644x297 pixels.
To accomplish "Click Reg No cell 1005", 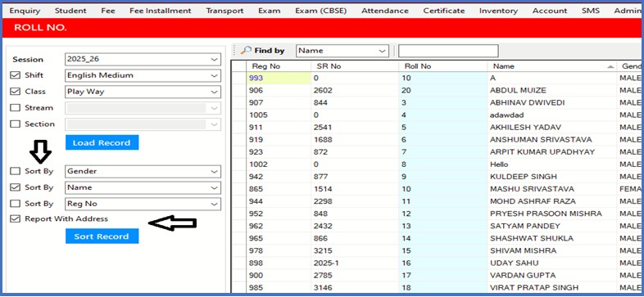I will (x=279, y=115).
